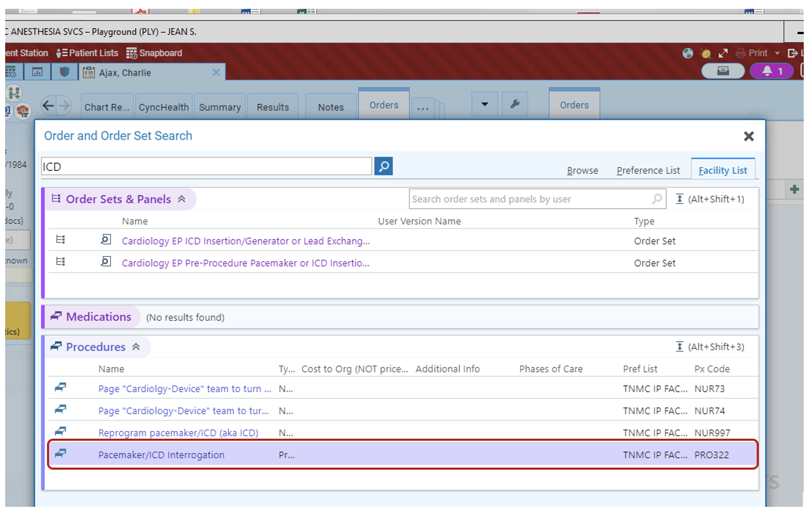The height and width of the screenshot is (513, 812).
Task: Preview the Cardiology EP ICD Insertion order set
Action: coord(105,239)
